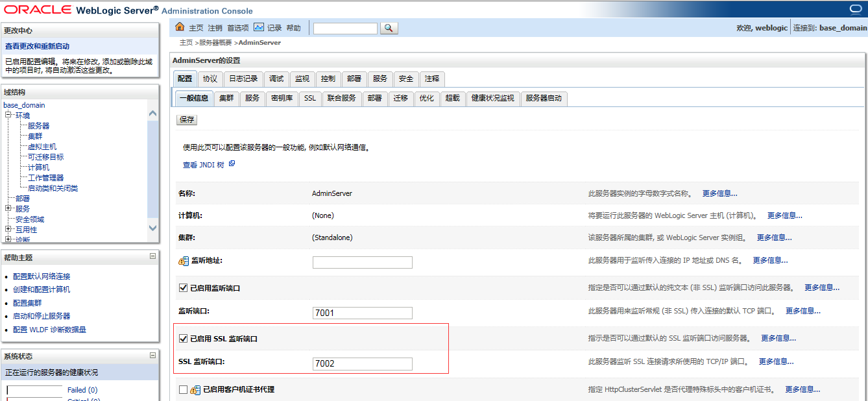The width and height of the screenshot is (868, 401).
Task: Select the 迁移 sub-tab
Action: point(401,98)
